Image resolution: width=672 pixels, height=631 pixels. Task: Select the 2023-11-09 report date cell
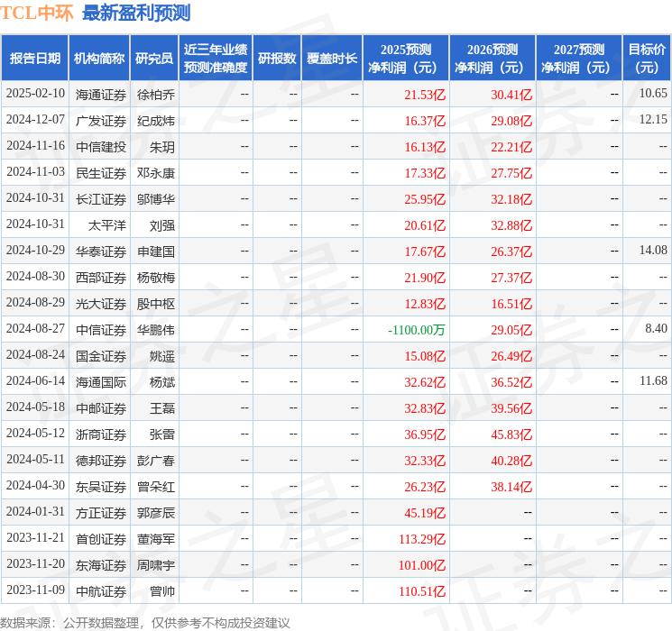click(x=35, y=590)
